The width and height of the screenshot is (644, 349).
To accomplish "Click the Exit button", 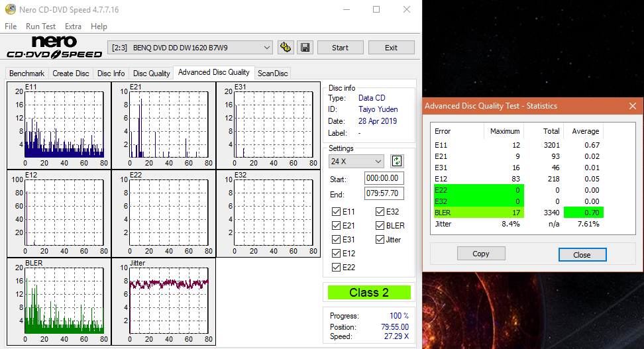I will tap(391, 48).
